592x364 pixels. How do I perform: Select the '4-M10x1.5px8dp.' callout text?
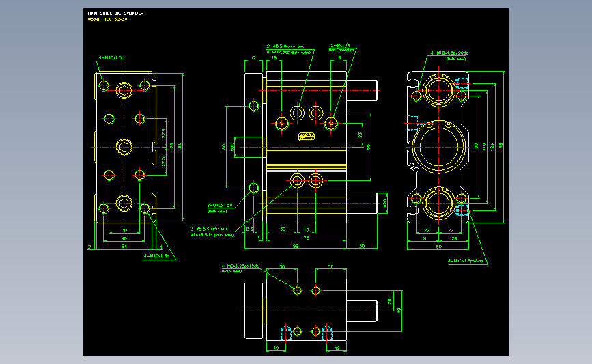466,261
